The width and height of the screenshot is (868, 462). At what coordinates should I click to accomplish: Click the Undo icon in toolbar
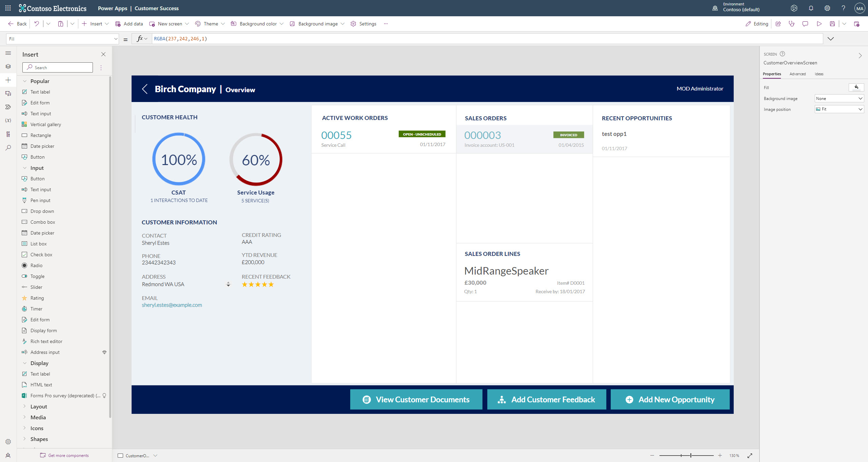pyautogui.click(x=37, y=24)
